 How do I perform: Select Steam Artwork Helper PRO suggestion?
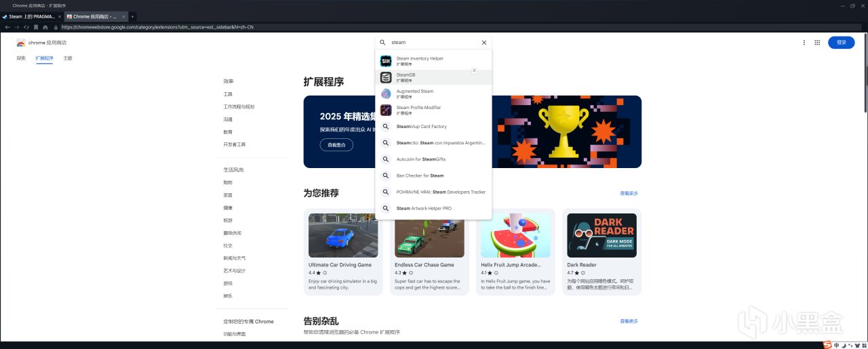click(x=433, y=208)
